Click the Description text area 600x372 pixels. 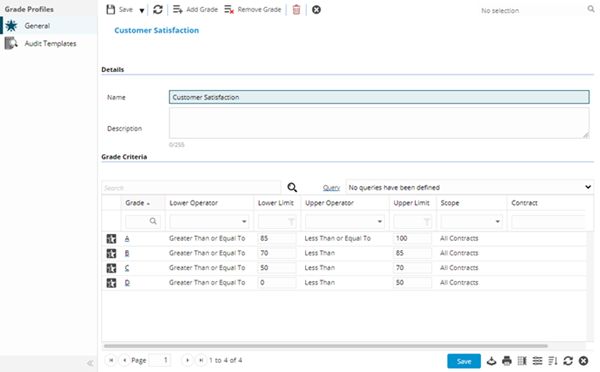379,123
